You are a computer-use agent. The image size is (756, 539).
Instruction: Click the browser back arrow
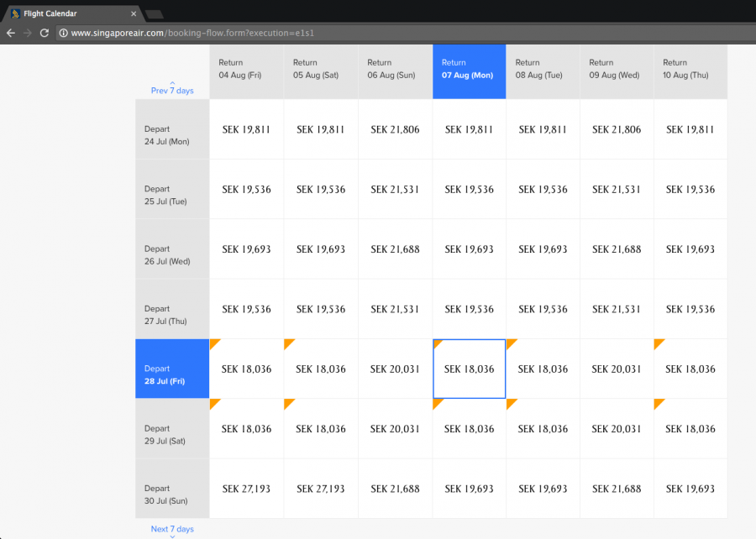[11, 33]
